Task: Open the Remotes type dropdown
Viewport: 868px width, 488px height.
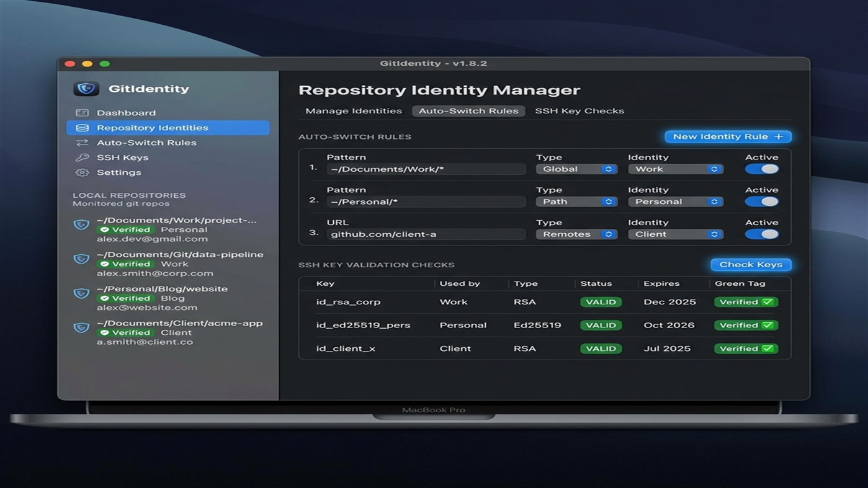Action: [x=576, y=234]
